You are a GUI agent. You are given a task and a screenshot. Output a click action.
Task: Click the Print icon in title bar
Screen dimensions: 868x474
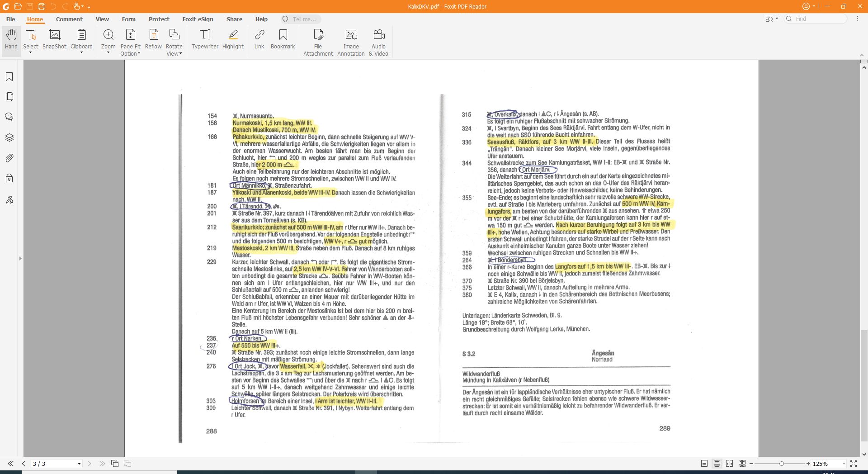(41, 6)
